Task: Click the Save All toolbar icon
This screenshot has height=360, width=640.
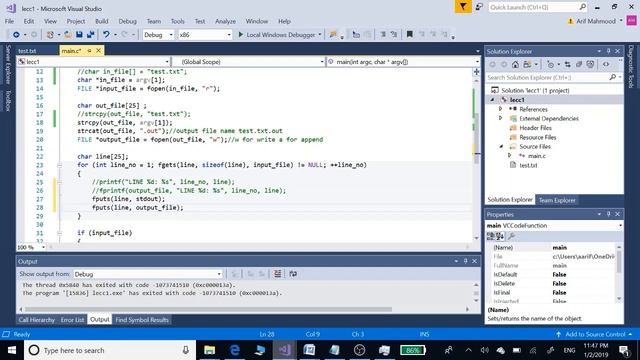Action: pos(90,35)
